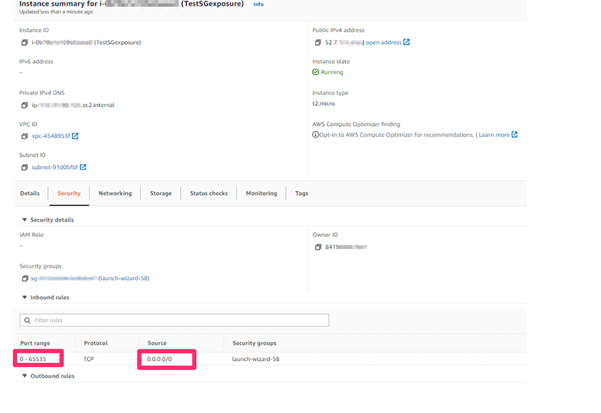Copy the Subnet ID value
Viewport: 601px width, 413px height.
tap(24, 167)
